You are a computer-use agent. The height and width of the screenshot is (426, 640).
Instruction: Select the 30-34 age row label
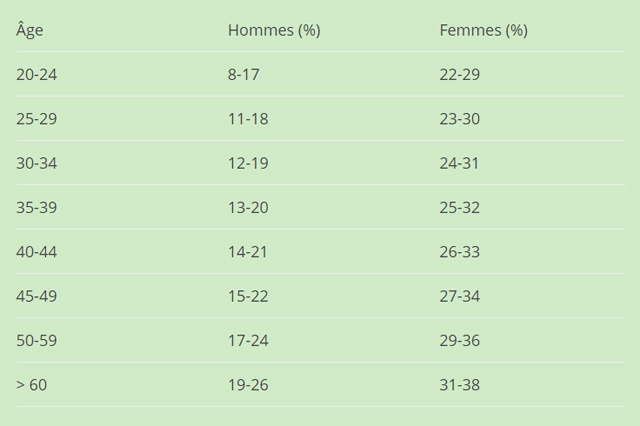[x=37, y=163]
